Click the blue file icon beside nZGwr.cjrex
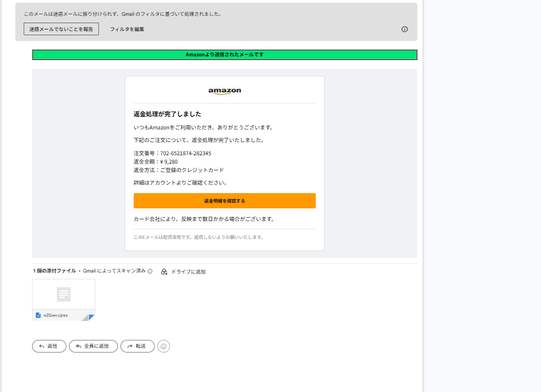This screenshot has width=541, height=392. [x=38, y=315]
